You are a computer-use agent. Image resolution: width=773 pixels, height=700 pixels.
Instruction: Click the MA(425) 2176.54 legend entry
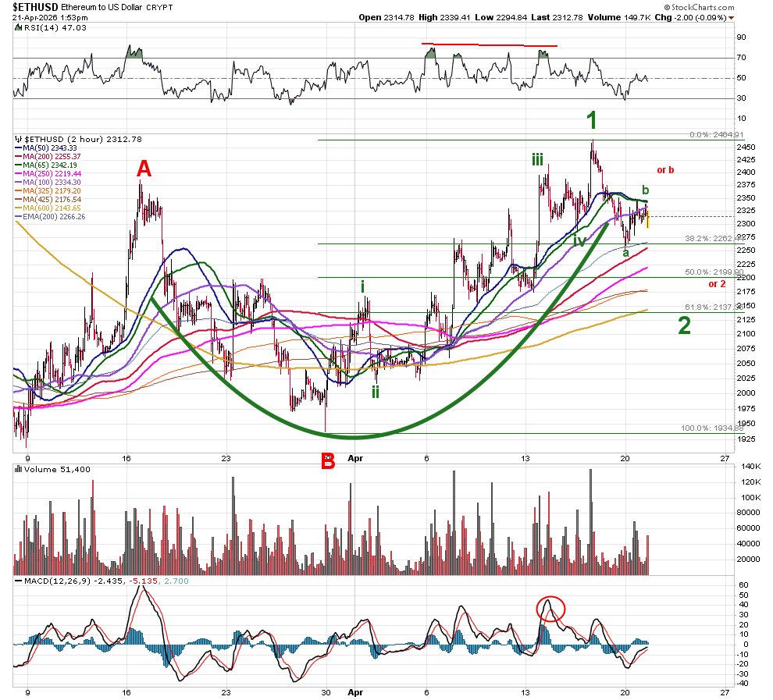click(48, 200)
